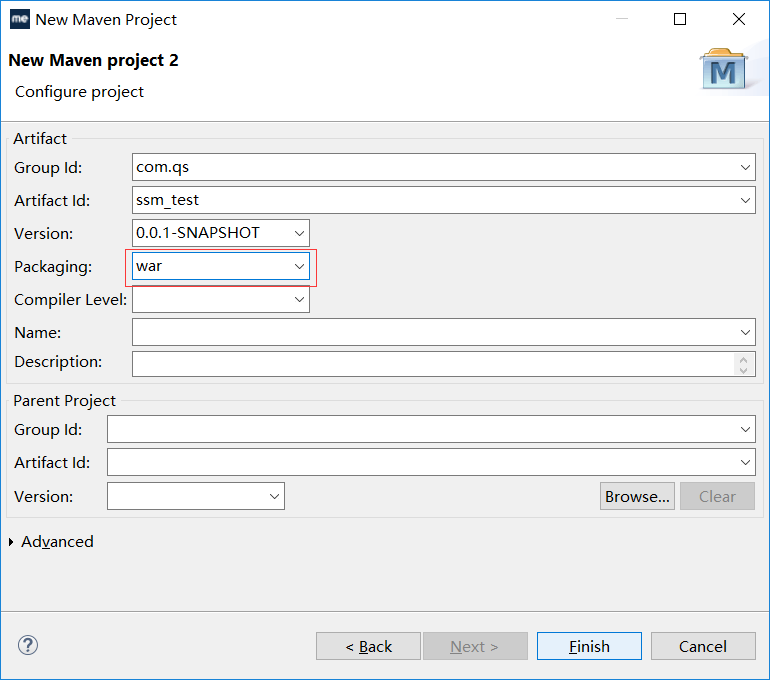Click the ME app icon in title bar

(x=20, y=19)
